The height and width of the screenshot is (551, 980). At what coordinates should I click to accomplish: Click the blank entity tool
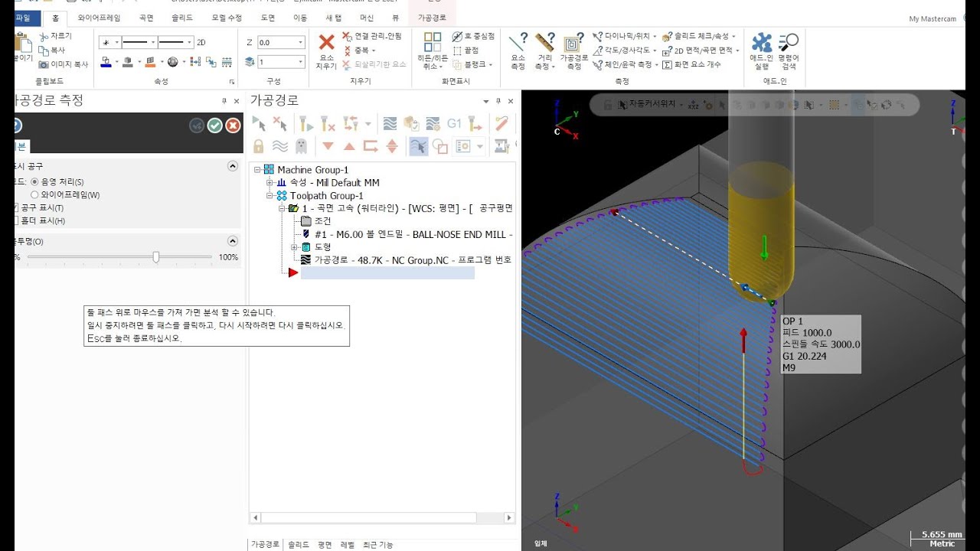click(x=472, y=65)
